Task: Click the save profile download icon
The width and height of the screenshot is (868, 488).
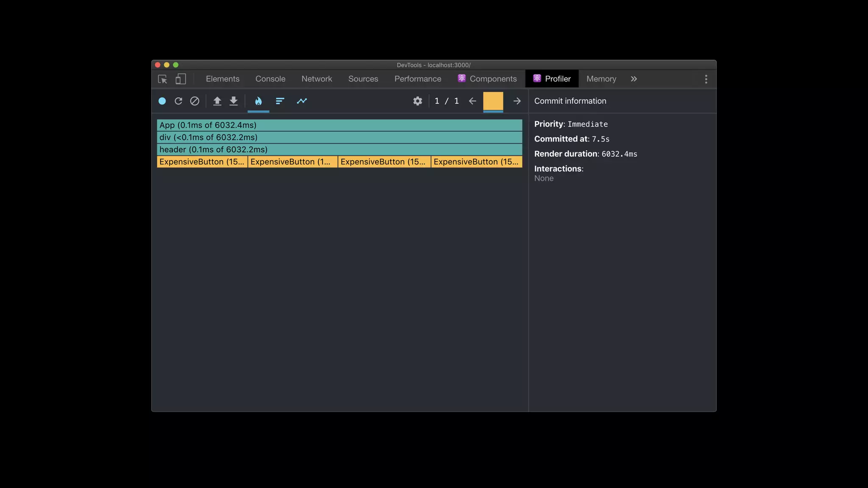Action: click(234, 101)
